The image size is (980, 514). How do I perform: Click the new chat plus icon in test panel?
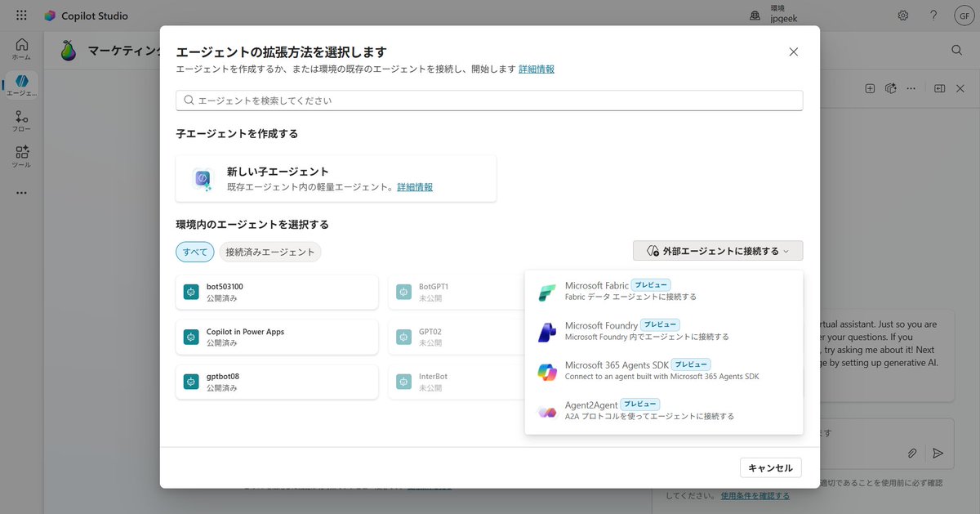[870, 88]
